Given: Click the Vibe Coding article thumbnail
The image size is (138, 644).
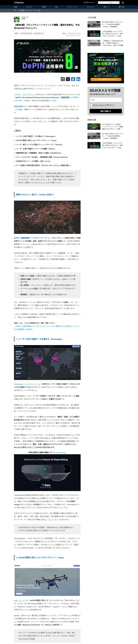Looking at the screenshot, I should click(94, 127).
